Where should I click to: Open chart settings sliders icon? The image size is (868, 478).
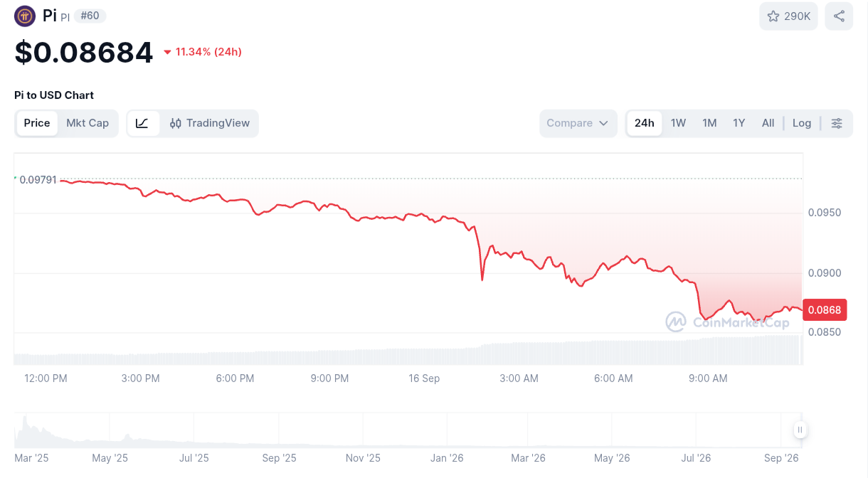837,123
